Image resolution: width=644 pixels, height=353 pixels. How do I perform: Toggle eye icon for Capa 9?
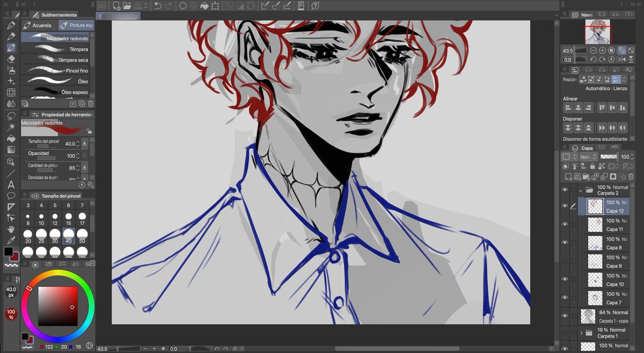(565, 261)
